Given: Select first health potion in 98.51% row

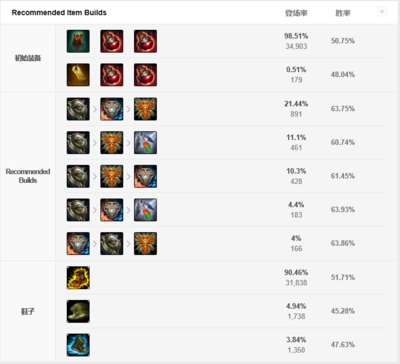Looking at the screenshot, I should pos(112,41).
